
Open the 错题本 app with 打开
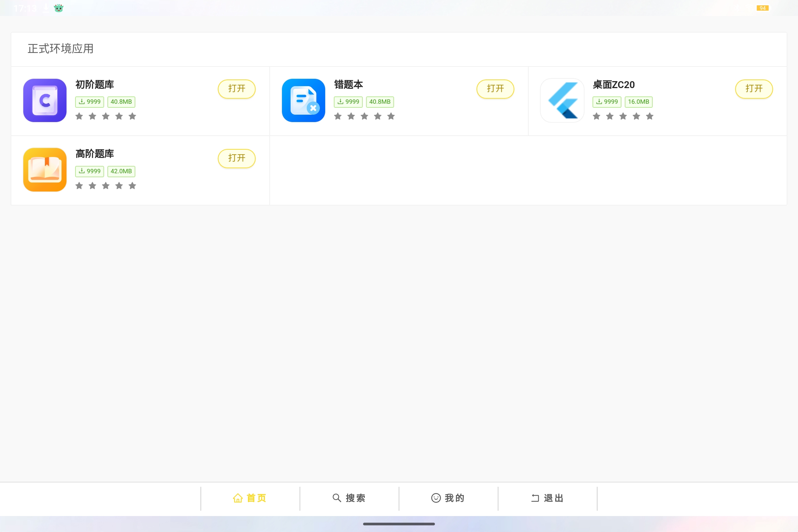click(495, 89)
